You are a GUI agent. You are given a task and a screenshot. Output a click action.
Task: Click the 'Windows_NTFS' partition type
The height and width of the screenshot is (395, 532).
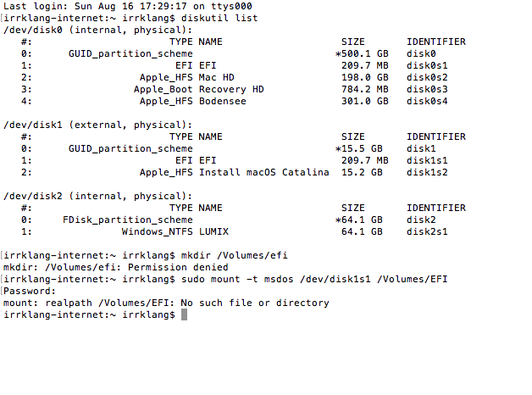[157, 231]
